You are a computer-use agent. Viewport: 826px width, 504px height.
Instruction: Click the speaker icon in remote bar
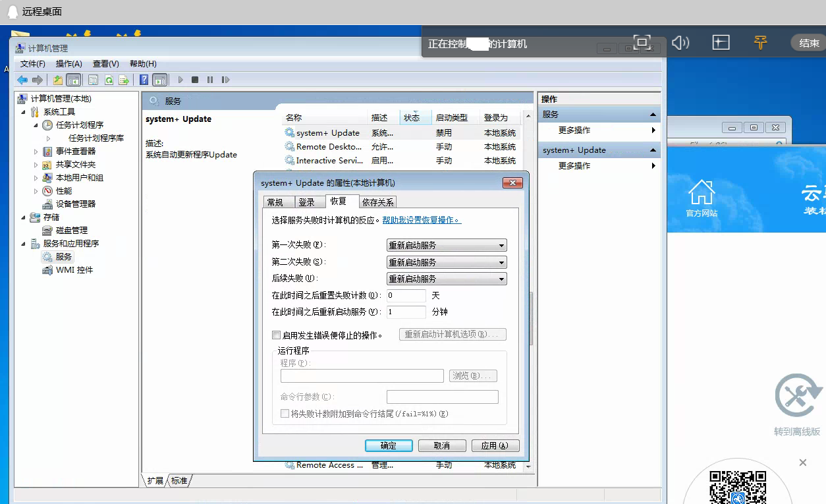(680, 43)
